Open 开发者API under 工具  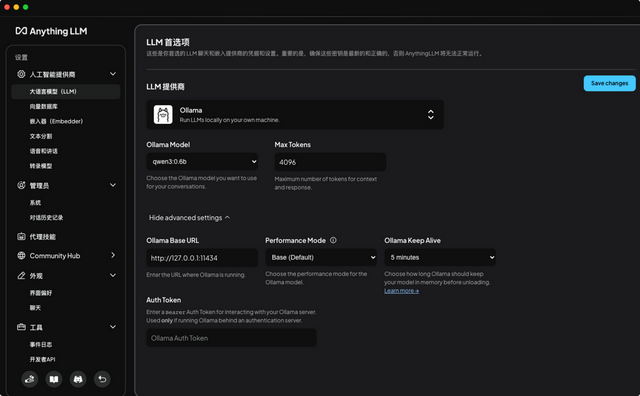coord(42,359)
